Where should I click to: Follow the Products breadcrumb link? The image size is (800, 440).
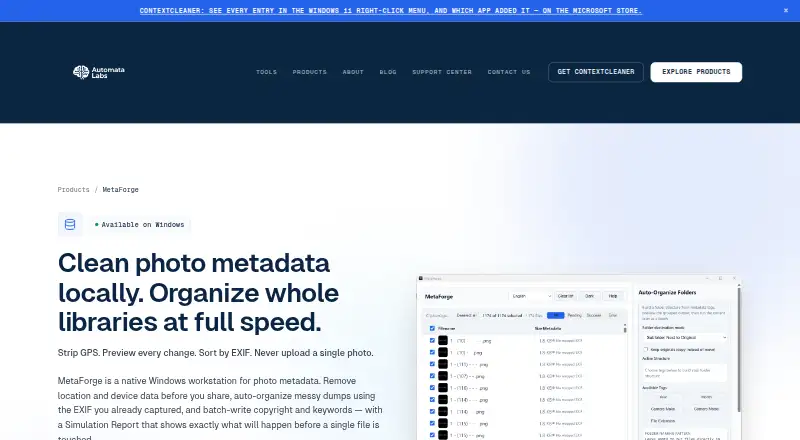(73, 189)
